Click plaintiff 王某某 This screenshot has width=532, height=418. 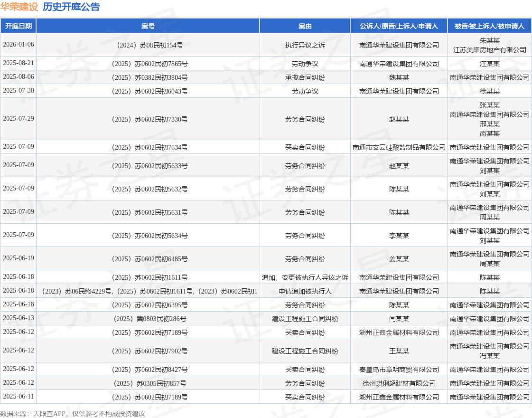click(x=399, y=351)
